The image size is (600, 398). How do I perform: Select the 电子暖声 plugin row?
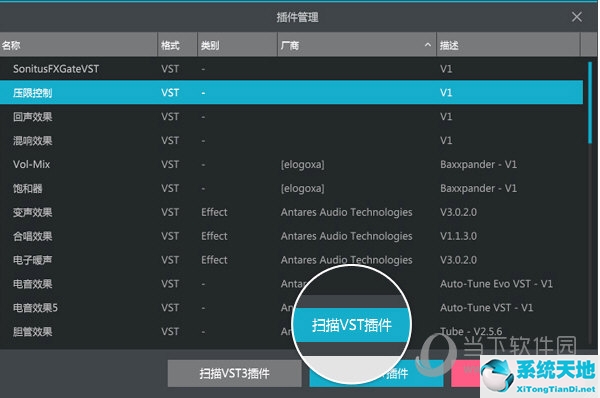tap(291, 260)
